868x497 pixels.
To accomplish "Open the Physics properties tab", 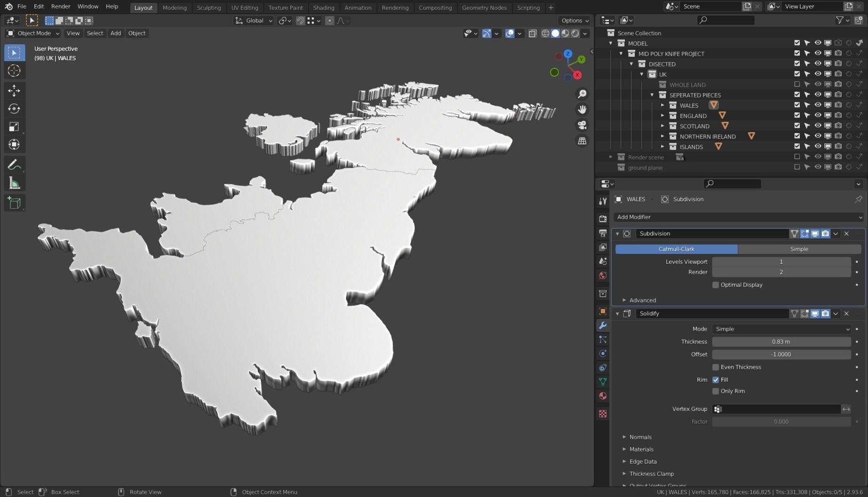I will click(603, 354).
